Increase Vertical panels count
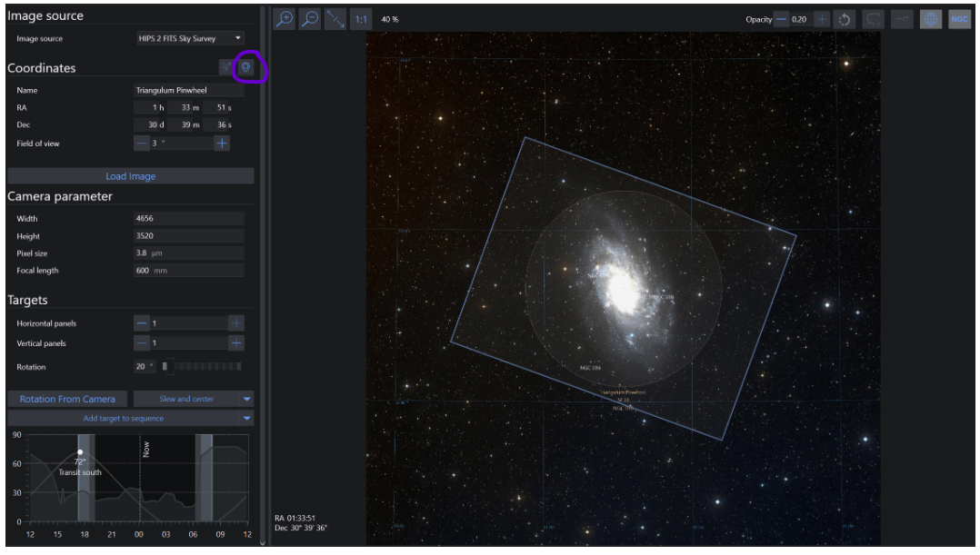The width and height of the screenshot is (980, 555). (236, 342)
